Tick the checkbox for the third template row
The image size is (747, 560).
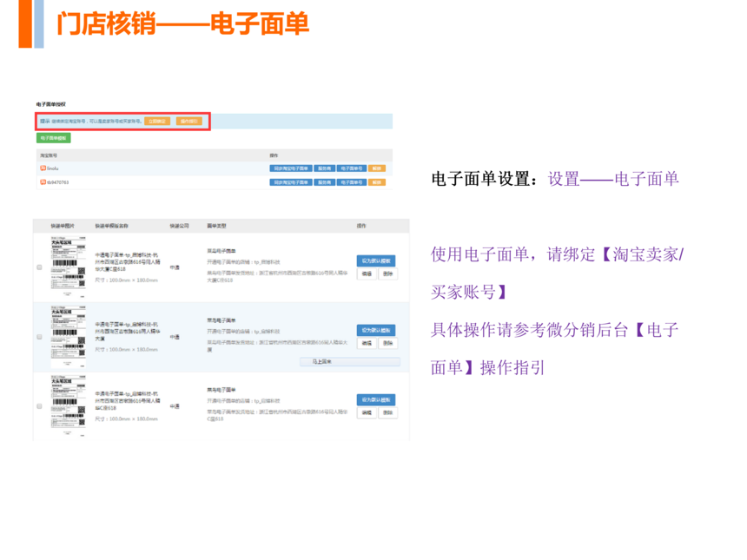(39, 406)
